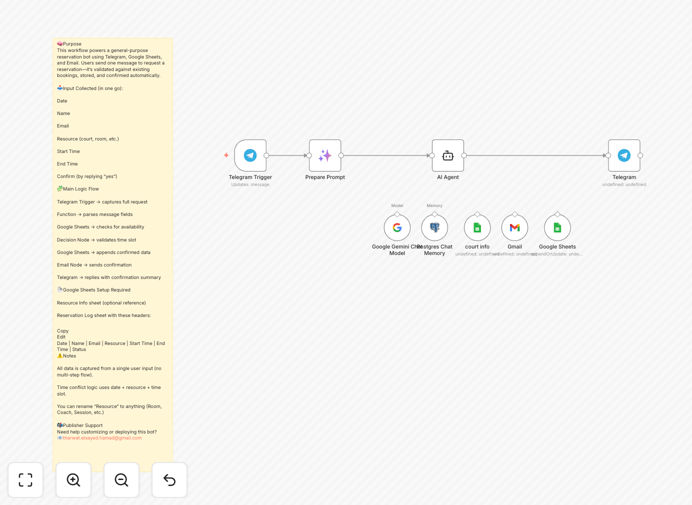Screen dimensions: 692x505
Task: Click the 'AI Agent' node label
Action: click(x=448, y=177)
